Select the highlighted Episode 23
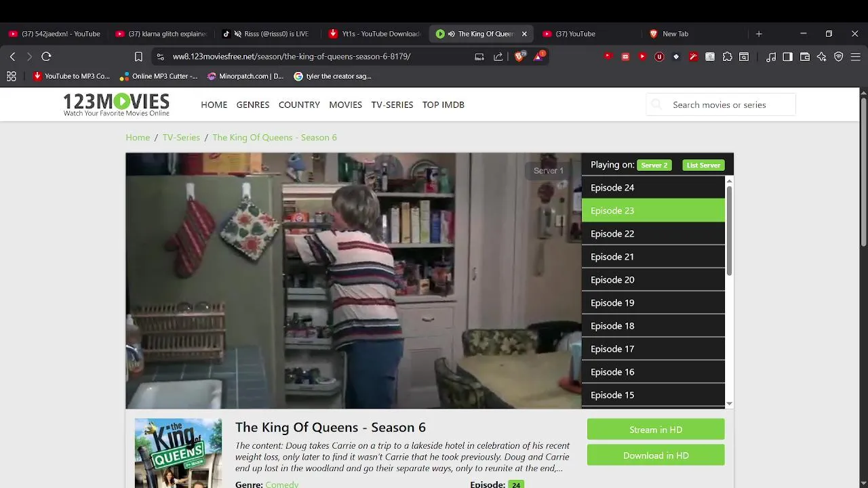Viewport: 868px width, 488px height. [x=653, y=211]
